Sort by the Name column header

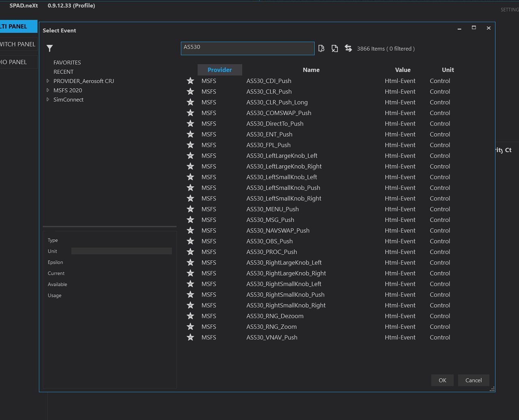click(x=311, y=70)
